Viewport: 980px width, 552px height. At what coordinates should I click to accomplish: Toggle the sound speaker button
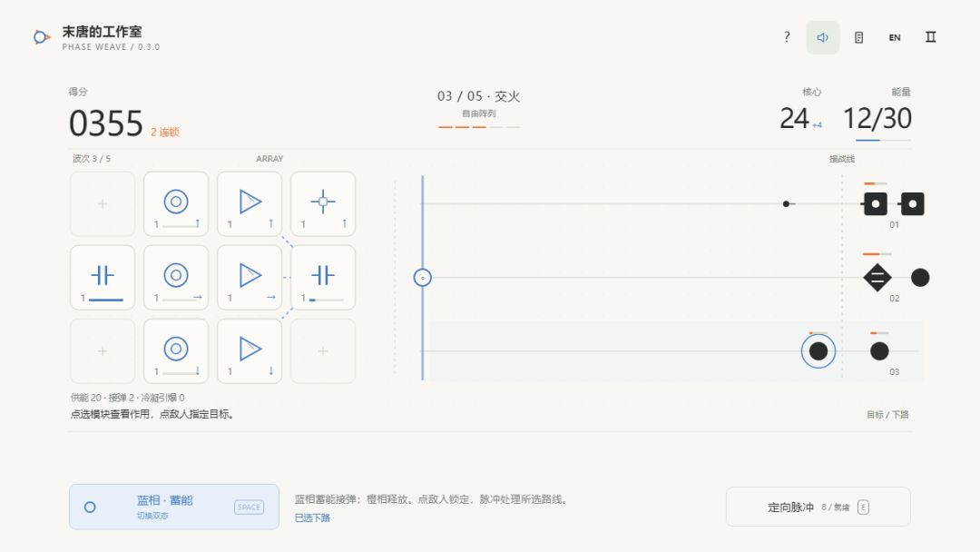(822, 37)
